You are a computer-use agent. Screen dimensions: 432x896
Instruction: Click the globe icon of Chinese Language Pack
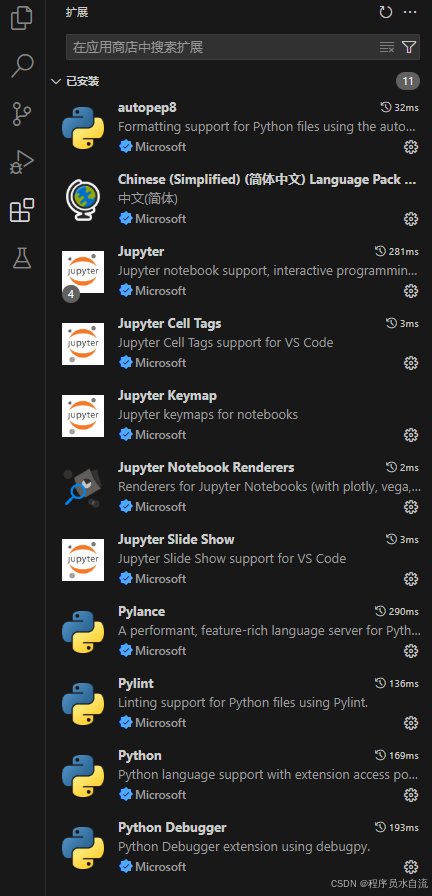83,200
